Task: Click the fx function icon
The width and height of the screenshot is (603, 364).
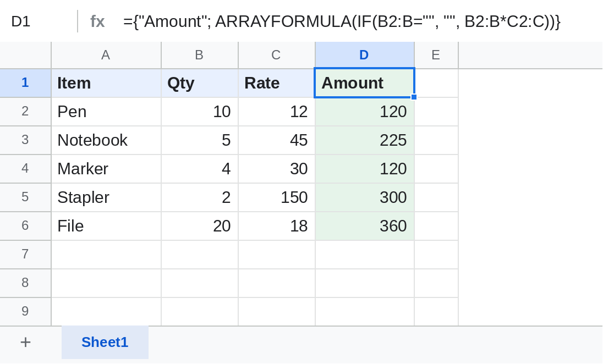Action: pyautogui.click(x=97, y=21)
